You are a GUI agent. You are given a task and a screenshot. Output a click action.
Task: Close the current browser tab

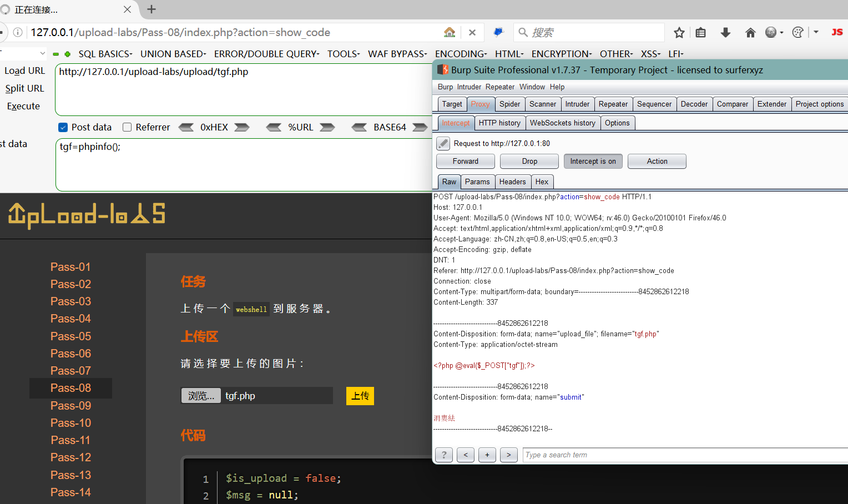127,9
